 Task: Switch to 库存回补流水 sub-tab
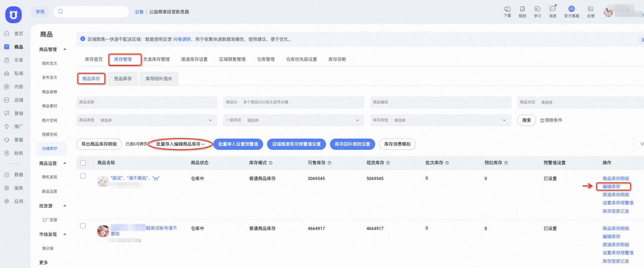click(x=159, y=79)
